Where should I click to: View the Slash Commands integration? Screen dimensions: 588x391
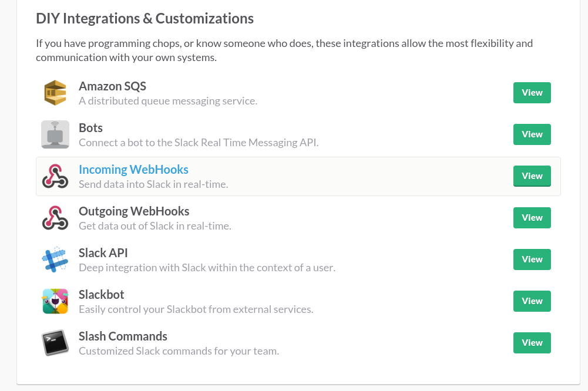click(x=532, y=343)
